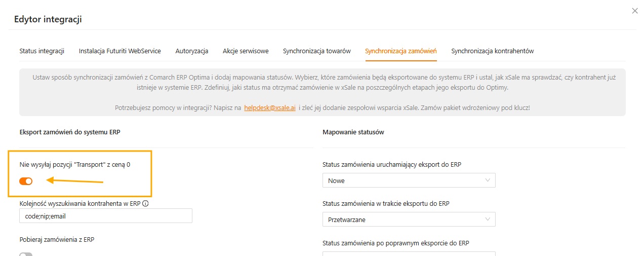Click chevron arrow of Nowe dropdown

pyautogui.click(x=488, y=180)
